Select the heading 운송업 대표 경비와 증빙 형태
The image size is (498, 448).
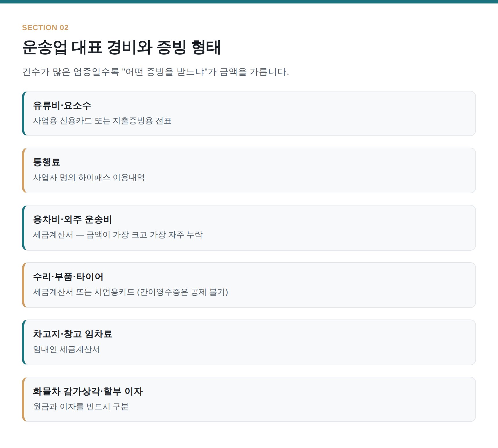[x=121, y=47]
